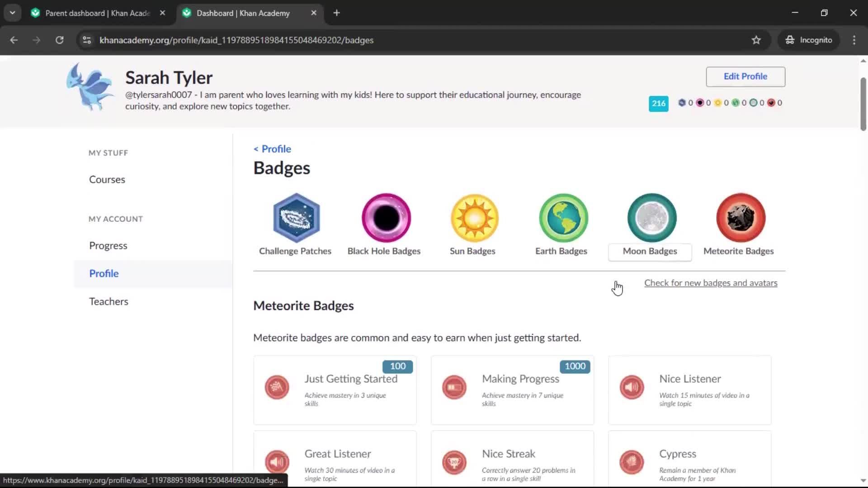Click the 1000 points tag
This screenshot has width=868, height=488.
[575, 366]
